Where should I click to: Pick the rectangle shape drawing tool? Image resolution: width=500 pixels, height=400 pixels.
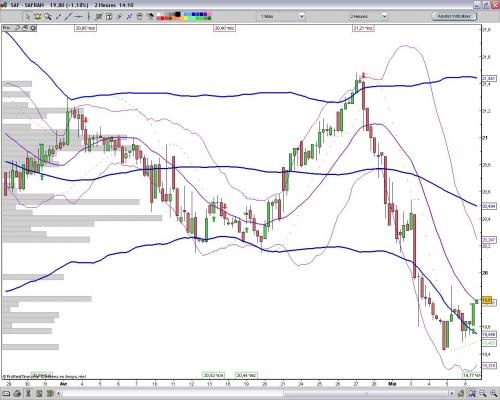99,16
